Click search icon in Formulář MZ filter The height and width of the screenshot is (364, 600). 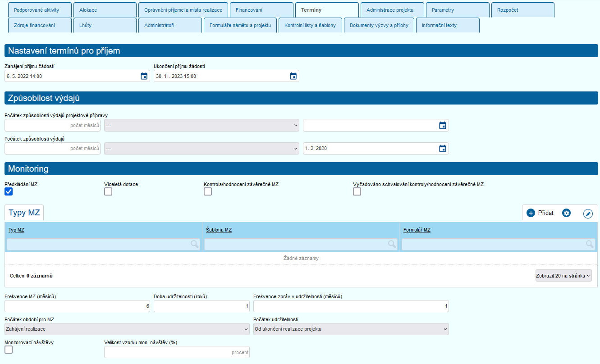pos(589,244)
